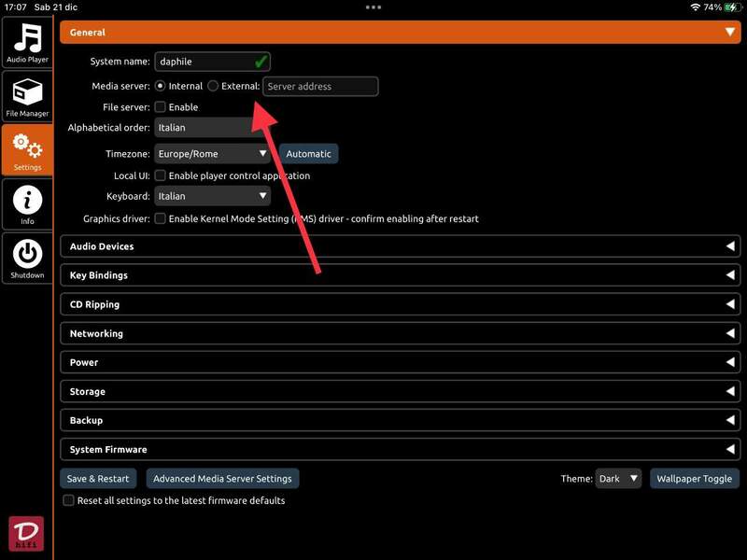Click the Server address input field
Image resolution: width=747 pixels, height=560 pixels.
point(320,87)
